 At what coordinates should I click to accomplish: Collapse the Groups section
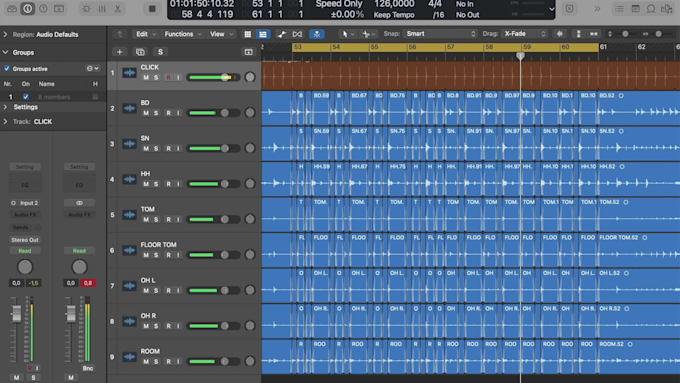[5, 52]
